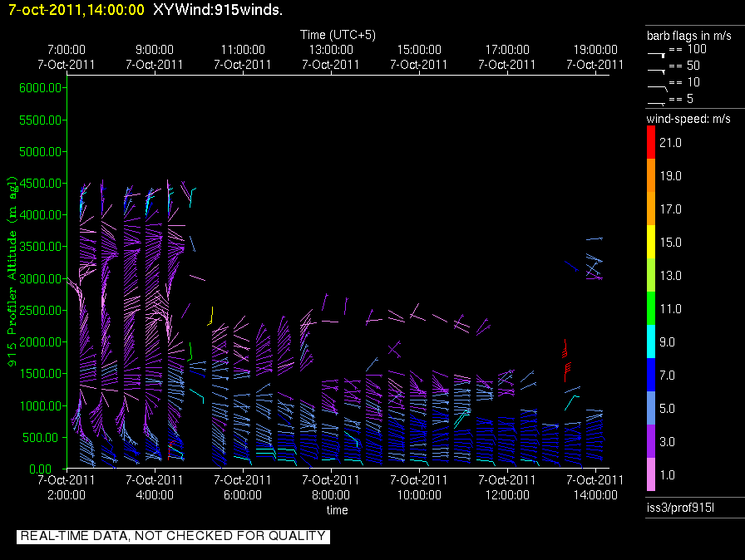Viewport: 745px width, 560px height.
Task: Click the orange 19.0 m/s color swatch
Action: point(651,175)
